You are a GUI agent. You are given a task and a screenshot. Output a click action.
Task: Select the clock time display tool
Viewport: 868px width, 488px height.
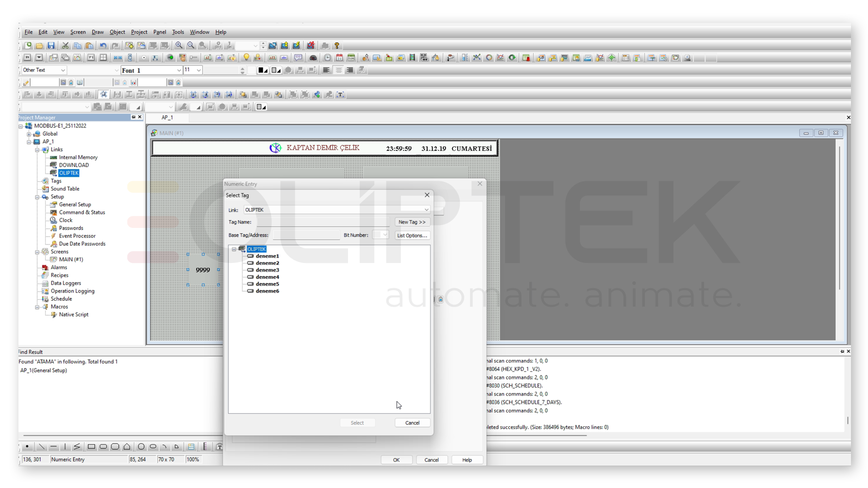point(328,58)
